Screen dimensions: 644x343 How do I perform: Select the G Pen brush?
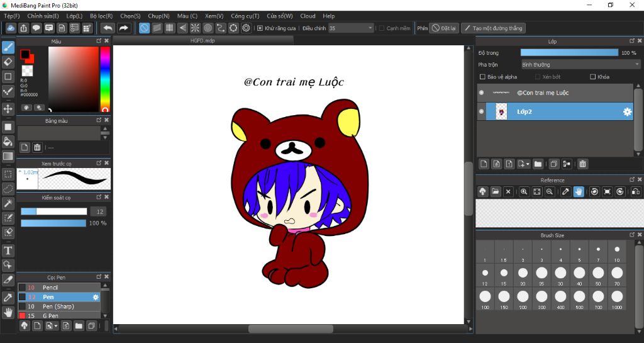point(58,315)
